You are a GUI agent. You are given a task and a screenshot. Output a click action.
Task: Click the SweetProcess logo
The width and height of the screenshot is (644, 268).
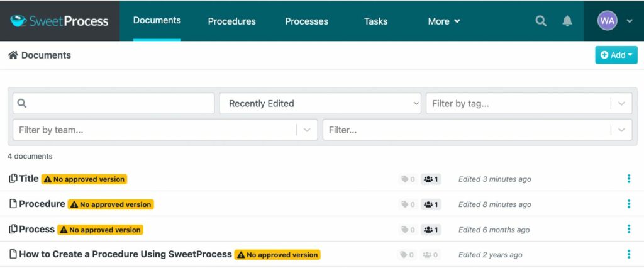coord(60,21)
